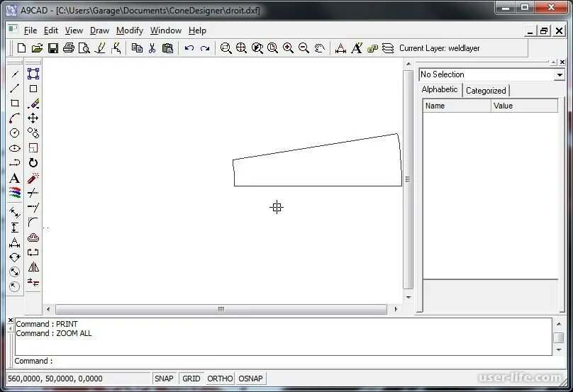Activate the Pan hand tool
The image size is (573, 392).
319,48
